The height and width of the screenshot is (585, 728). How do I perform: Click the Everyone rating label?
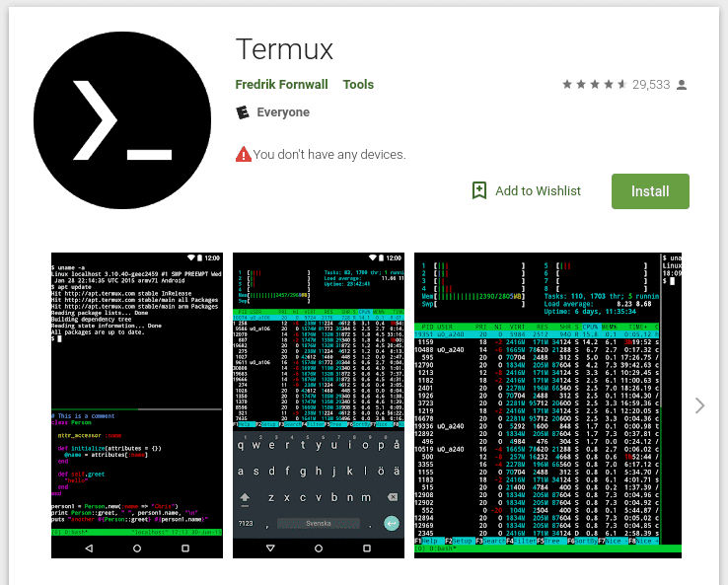click(x=283, y=112)
